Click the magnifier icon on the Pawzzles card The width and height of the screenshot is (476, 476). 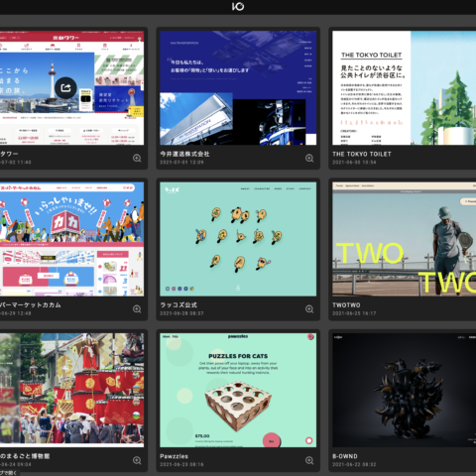click(309, 460)
